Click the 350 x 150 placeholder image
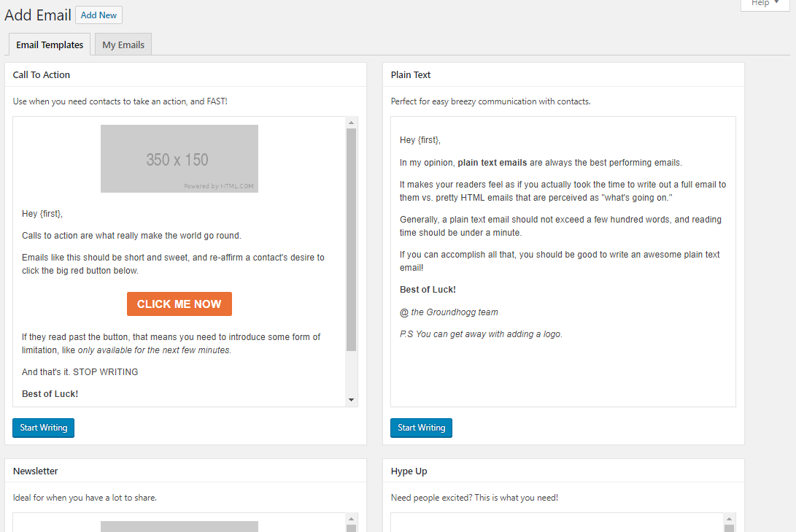The height and width of the screenshot is (532, 796). pos(179,159)
